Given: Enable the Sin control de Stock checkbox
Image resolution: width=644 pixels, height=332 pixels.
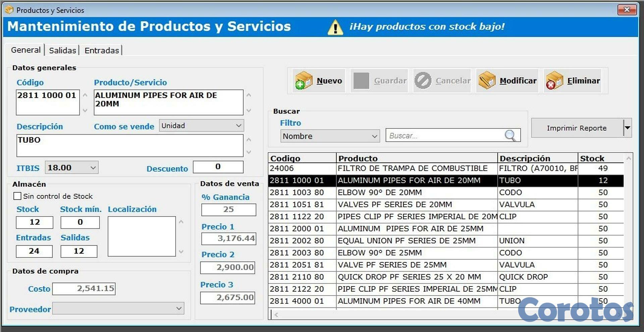Looking at the screenshot, I should [17, 196].
